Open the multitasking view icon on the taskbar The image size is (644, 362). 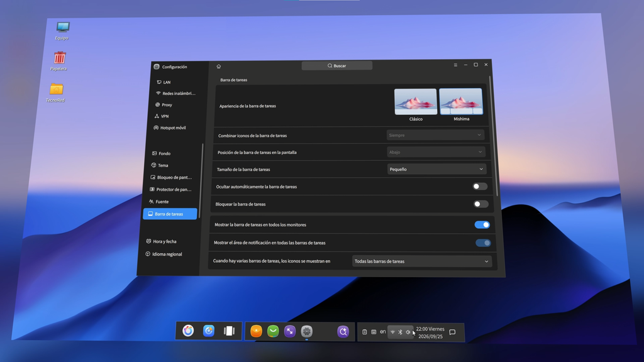click(229, 331)
